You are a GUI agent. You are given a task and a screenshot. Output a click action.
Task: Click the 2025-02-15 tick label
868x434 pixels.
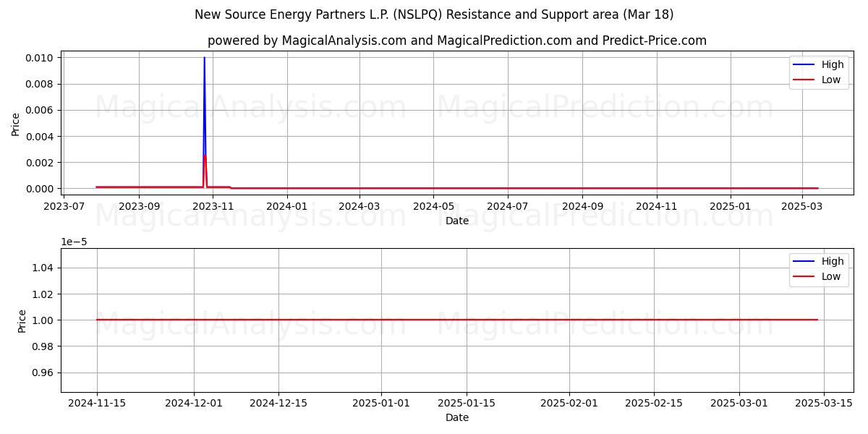click(x=654, y=403)
